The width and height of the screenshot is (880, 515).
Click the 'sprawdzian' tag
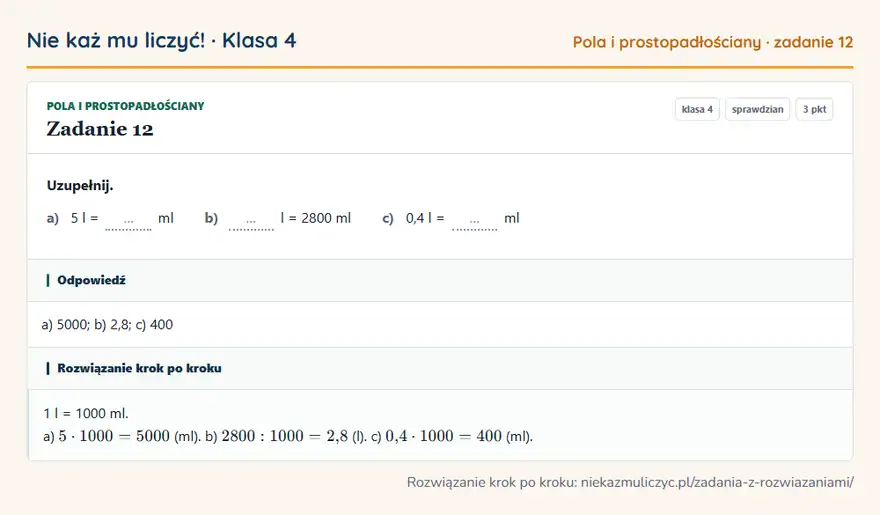pos(757,109)
